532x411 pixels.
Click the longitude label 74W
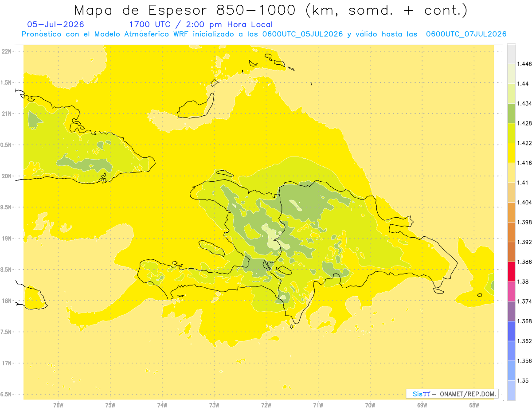click(162, 405)
